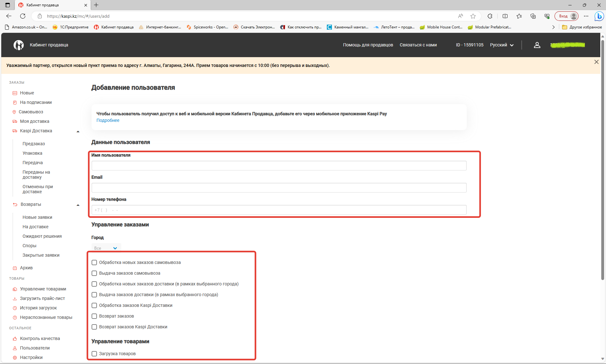
Task: Open browser extensions puzzle icon
Action: (490, 16)
